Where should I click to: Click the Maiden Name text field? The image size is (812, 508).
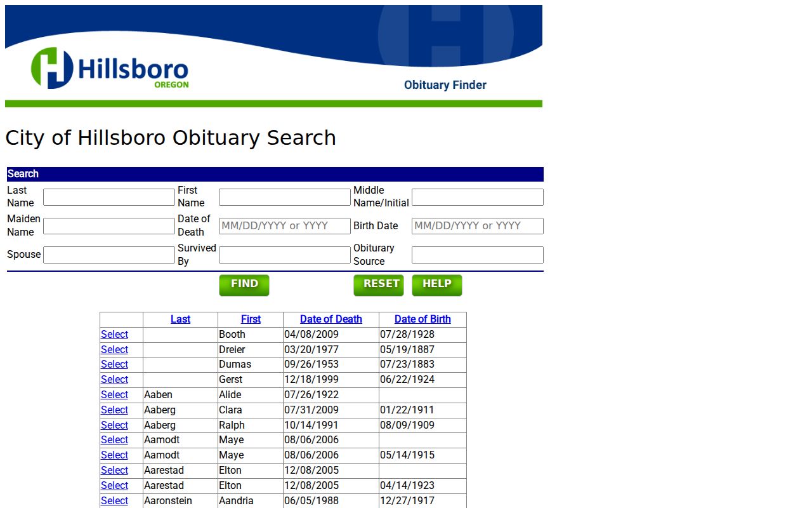[x=109, y=226]
